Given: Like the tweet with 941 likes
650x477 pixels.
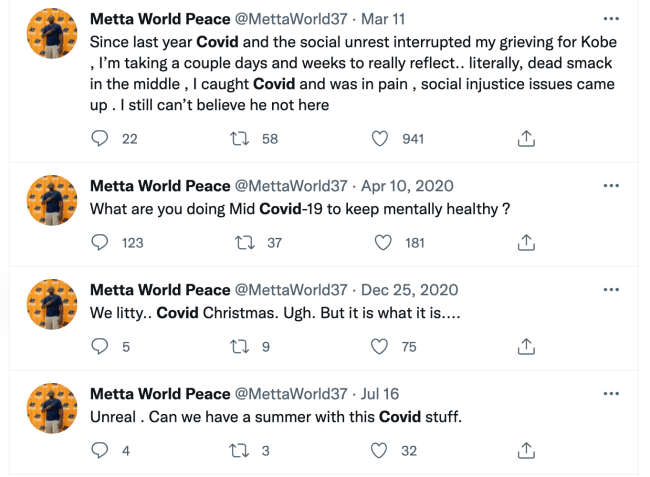Looking at the screenshot, I should [380, 140].
